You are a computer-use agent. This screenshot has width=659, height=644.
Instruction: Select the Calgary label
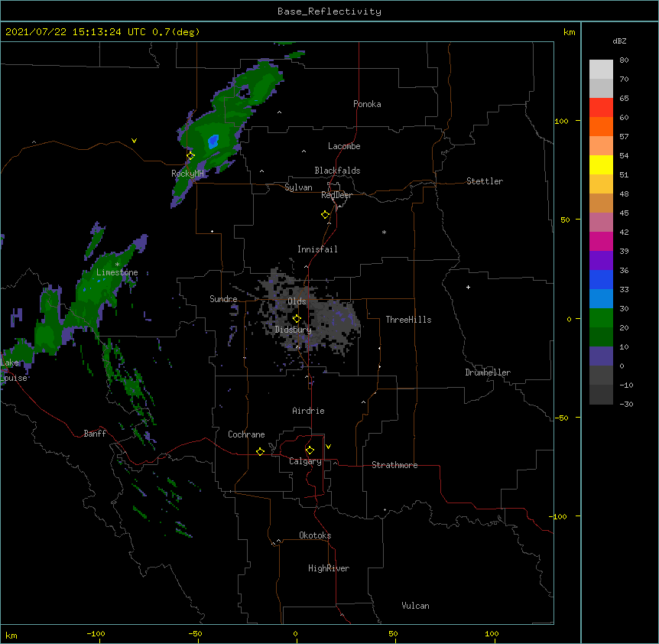[x=305, y=461]
